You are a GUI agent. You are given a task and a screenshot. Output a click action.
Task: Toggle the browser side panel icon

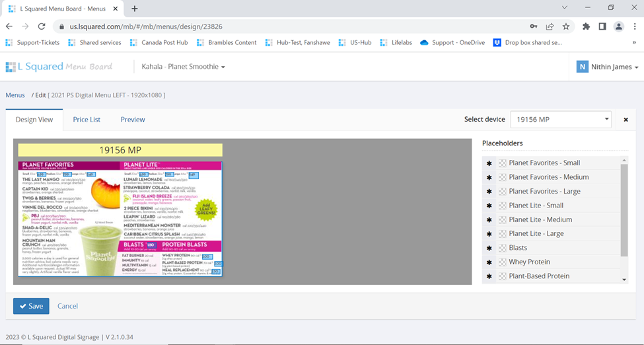point(602,26)
